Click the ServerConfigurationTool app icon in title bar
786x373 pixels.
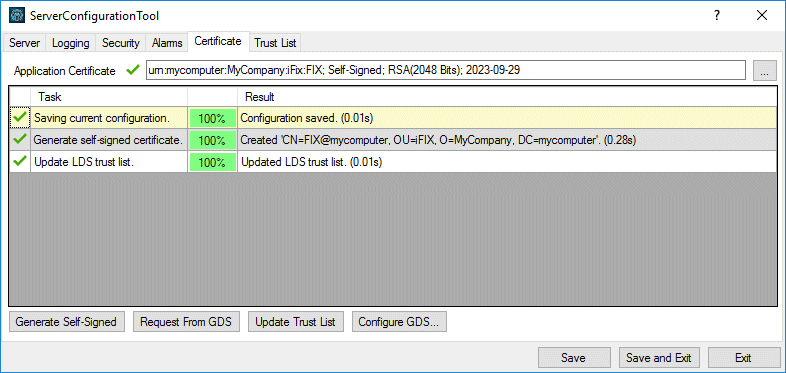pos(17,16)
